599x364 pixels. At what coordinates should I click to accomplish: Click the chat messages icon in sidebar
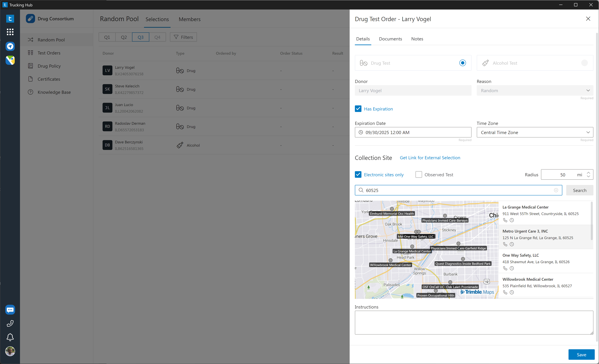[10, 310]
